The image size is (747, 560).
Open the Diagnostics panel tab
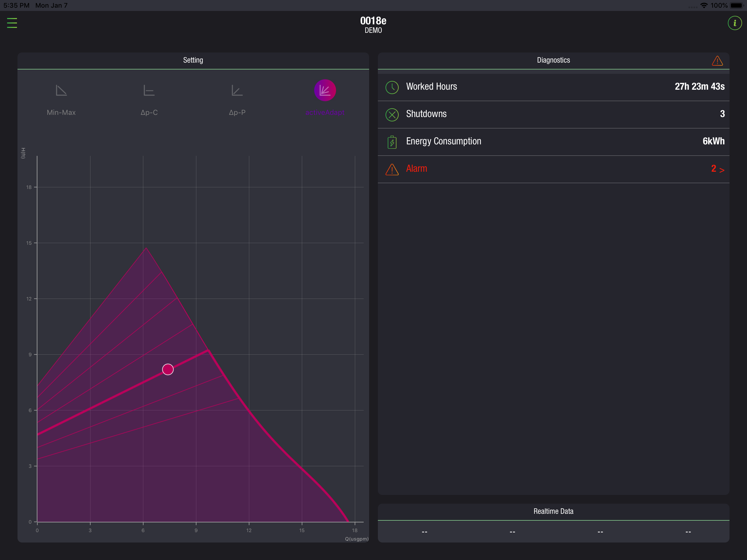pyautogui.click(x=553, y=60)
